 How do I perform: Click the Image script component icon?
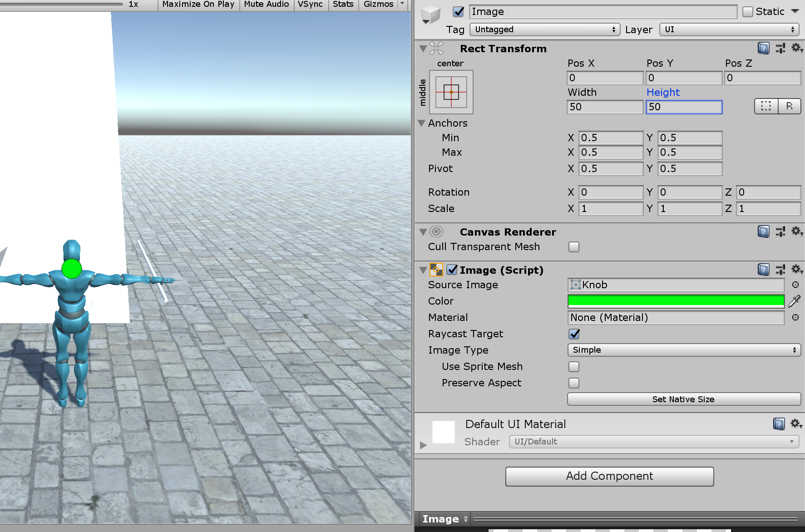(x=436, y=270)
